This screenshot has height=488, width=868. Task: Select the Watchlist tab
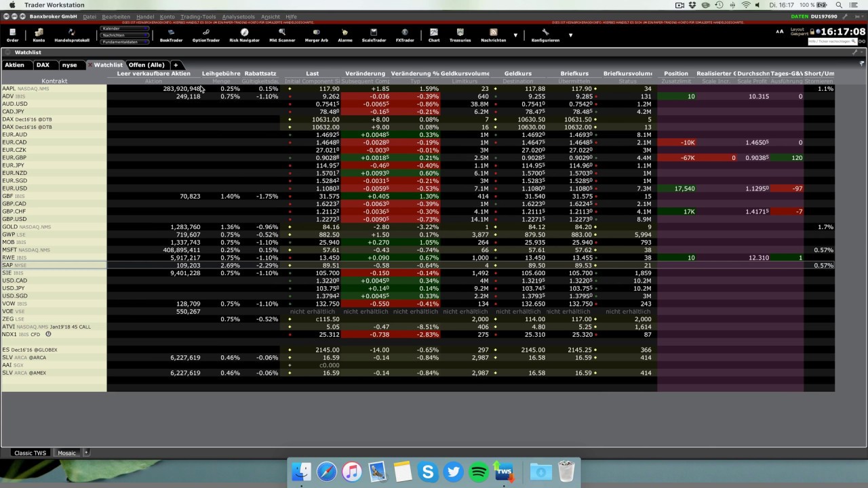pos(108,65)
